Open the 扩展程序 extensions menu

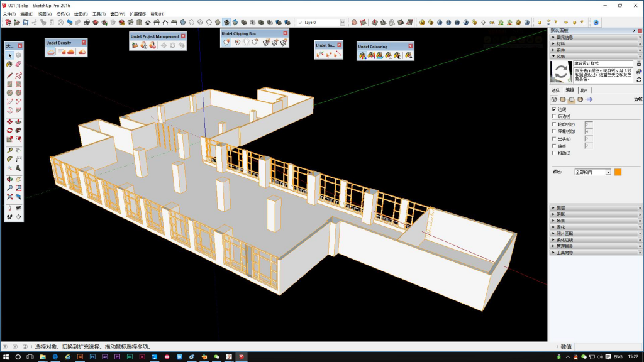138,14
